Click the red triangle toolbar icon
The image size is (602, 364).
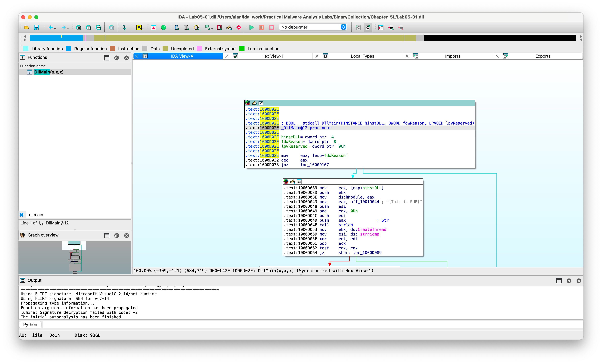pyautogui.click(x=153, y=27)
